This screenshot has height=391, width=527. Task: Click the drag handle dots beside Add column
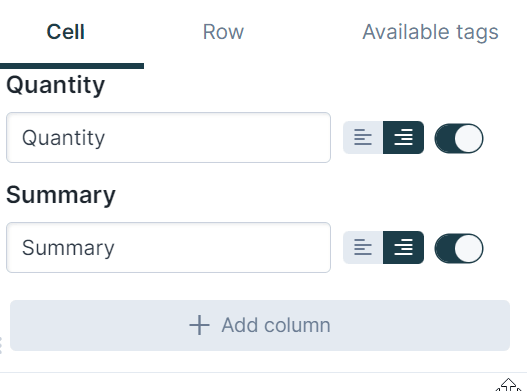tap(1, 345)
